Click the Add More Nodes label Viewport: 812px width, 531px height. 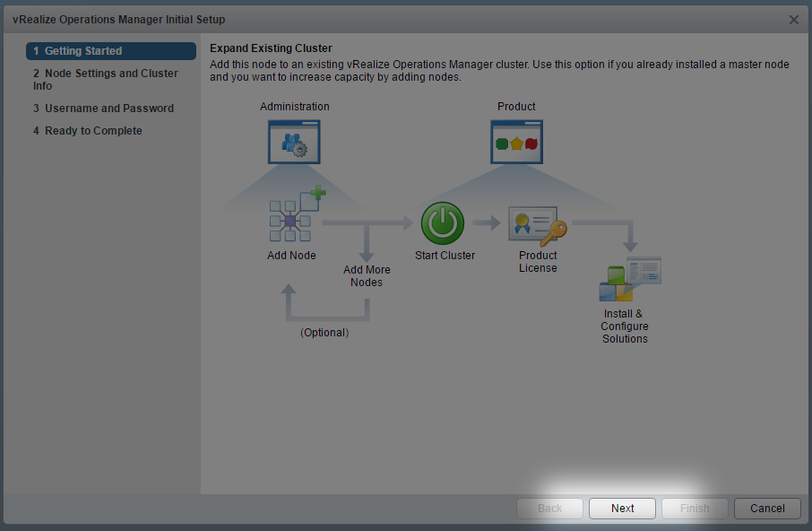click(367, 276)
